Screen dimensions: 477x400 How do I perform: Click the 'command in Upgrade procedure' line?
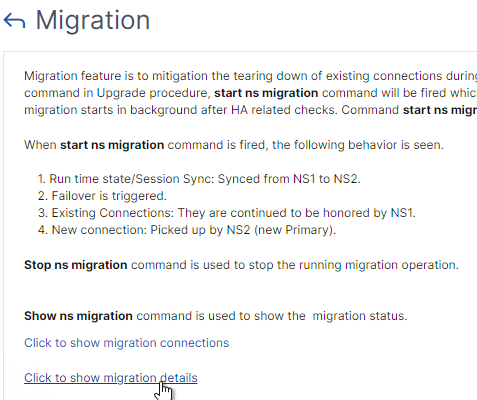(250, 93)
